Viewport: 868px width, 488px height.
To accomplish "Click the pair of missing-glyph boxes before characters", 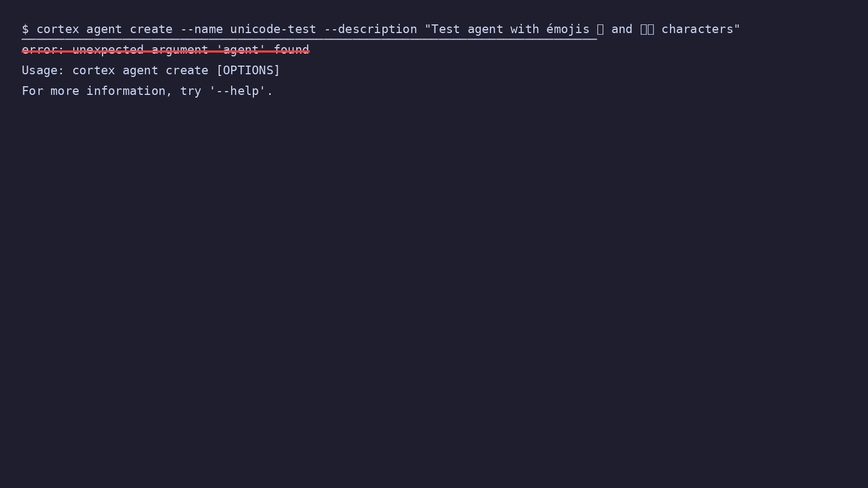I will tap(647, 29).
